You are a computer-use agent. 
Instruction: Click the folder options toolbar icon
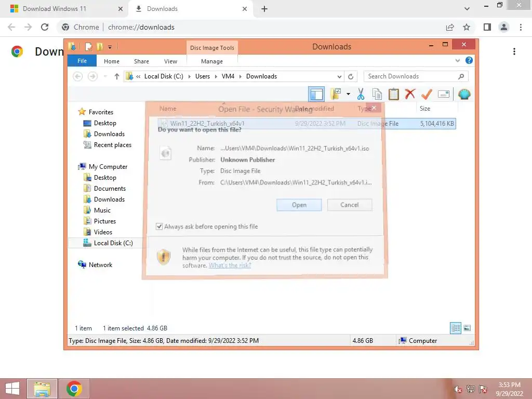point(336,94)
